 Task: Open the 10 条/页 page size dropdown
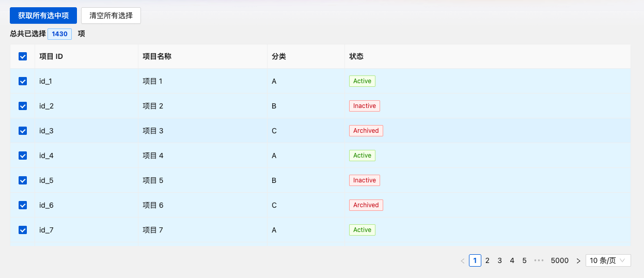click(608, 260)
